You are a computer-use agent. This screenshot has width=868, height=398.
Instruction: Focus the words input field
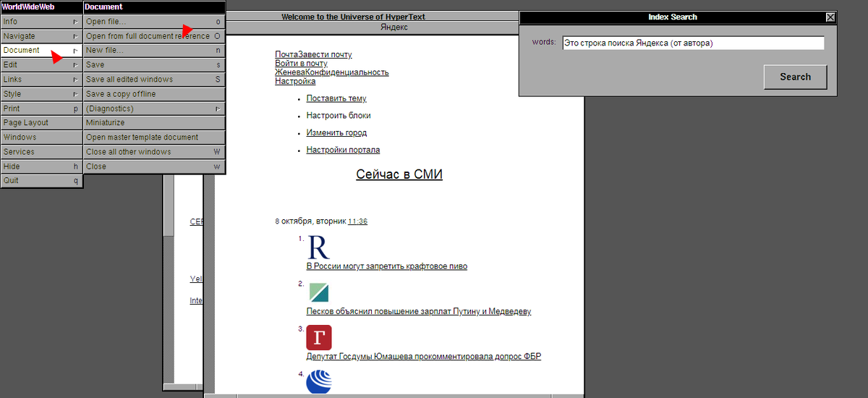point(693,43)
